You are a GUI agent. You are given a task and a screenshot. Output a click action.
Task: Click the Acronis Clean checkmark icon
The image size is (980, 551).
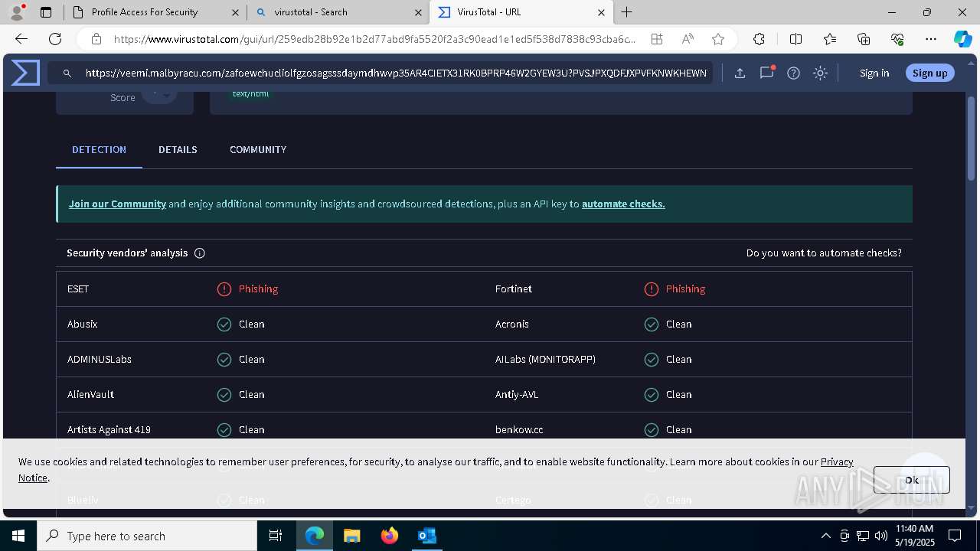(651, 324)
